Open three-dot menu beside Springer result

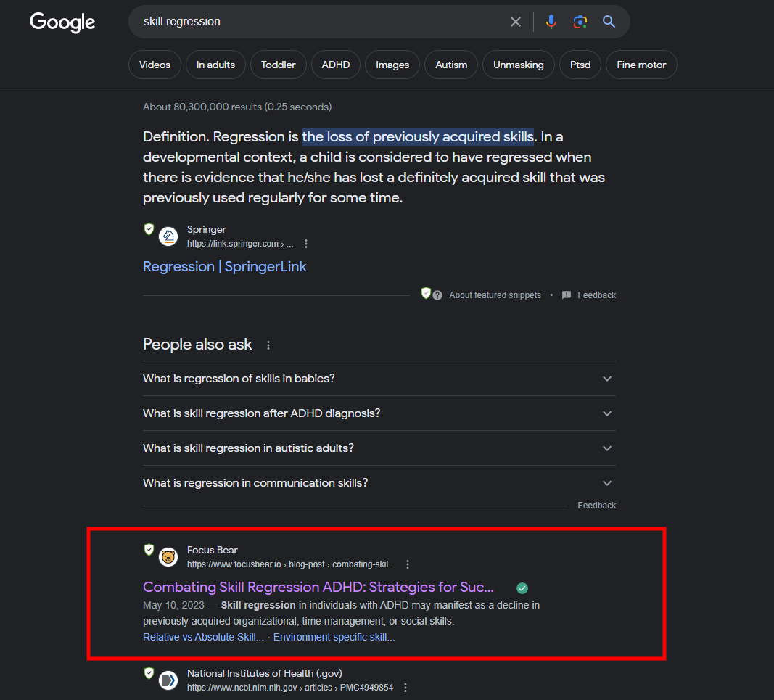coord(306,244)
